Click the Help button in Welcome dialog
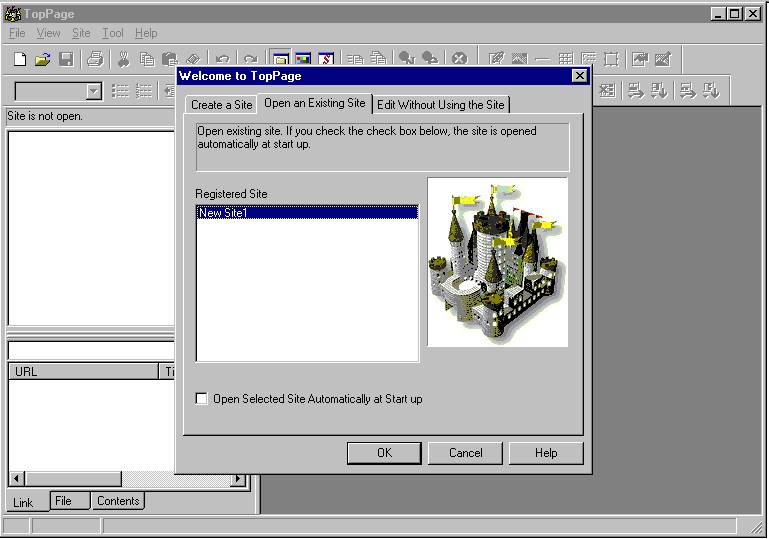Screen dimensions: 769x539 [546, 453]
